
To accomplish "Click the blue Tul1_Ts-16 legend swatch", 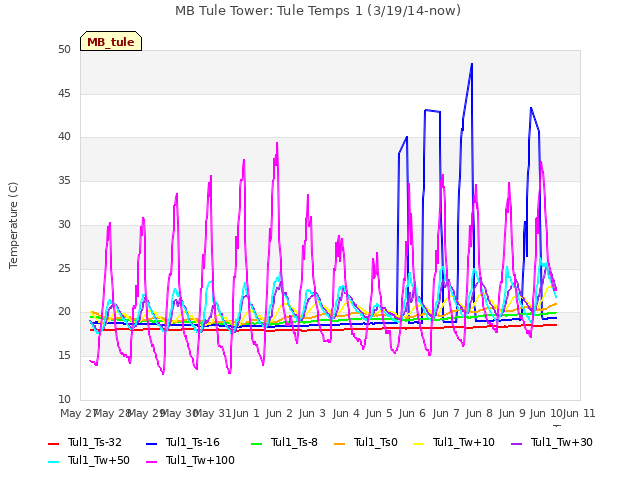I will tap(151, 444).
